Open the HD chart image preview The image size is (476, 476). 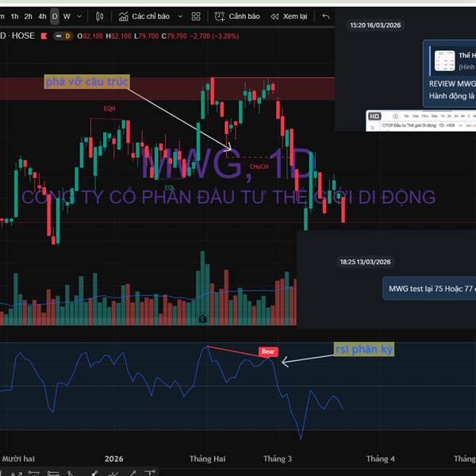420,121
